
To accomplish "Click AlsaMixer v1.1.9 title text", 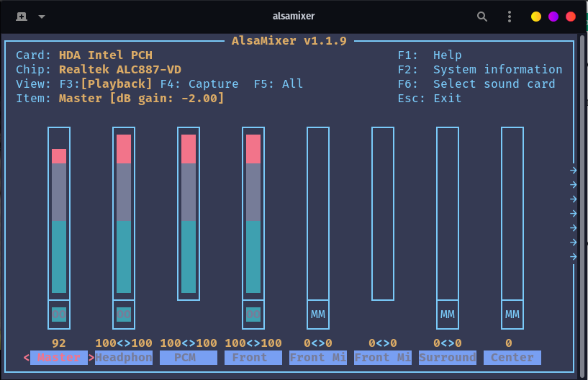I will tap(289, 40).
